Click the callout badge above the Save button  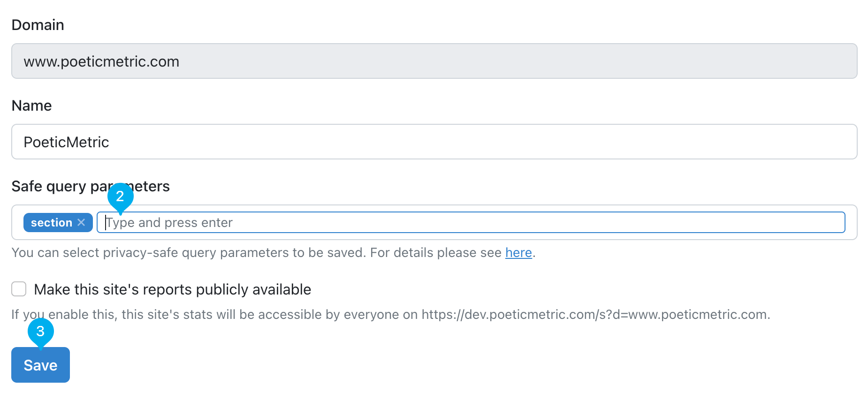click(40, 332)
